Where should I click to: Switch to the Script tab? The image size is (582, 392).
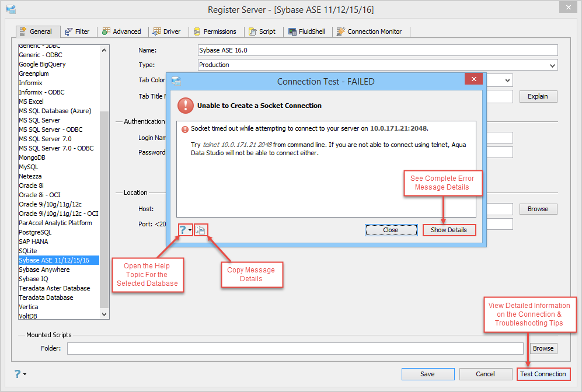pyautogui.click(x=262, y=32)
